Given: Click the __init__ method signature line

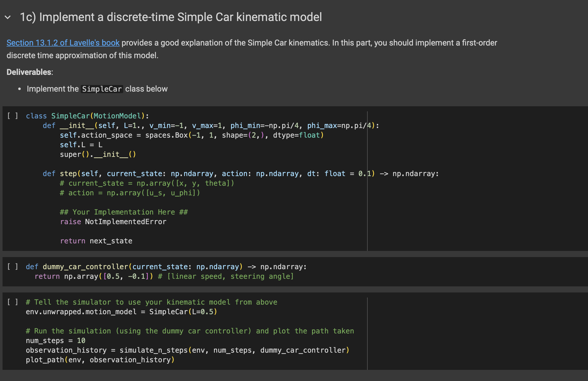Looking at the screenshot, I should 210,125.
